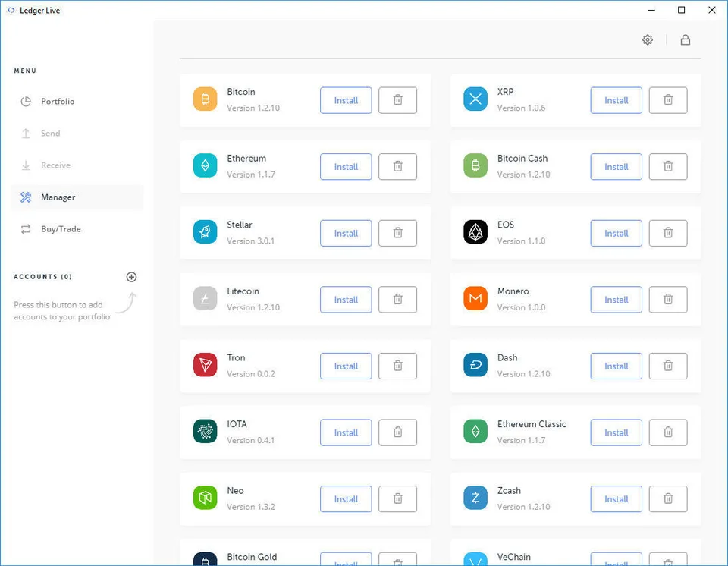The height and width of the screenshot is (566, 728).
Task: Click Ledger Live logo in title bar
Action: click(x=11, y=10)
